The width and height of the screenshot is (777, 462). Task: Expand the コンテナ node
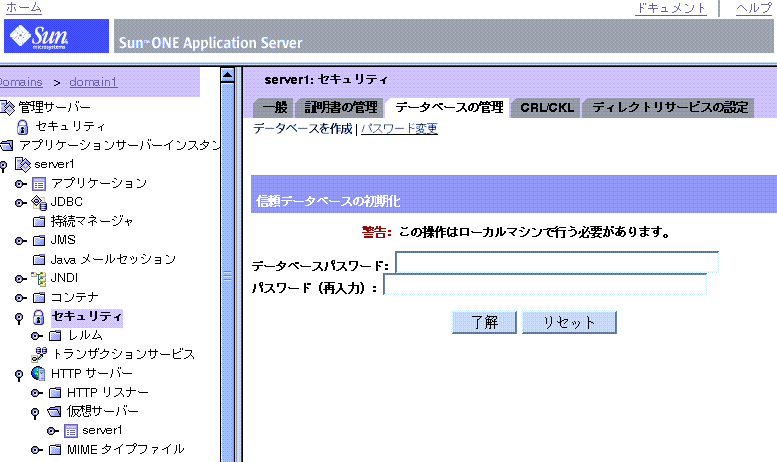pyautogui.click(x=20, y=298)
